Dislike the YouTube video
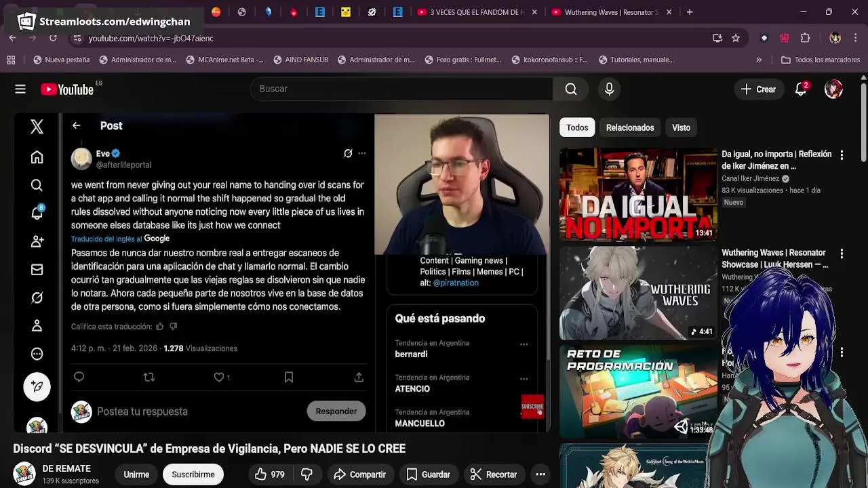 (307, 474)
